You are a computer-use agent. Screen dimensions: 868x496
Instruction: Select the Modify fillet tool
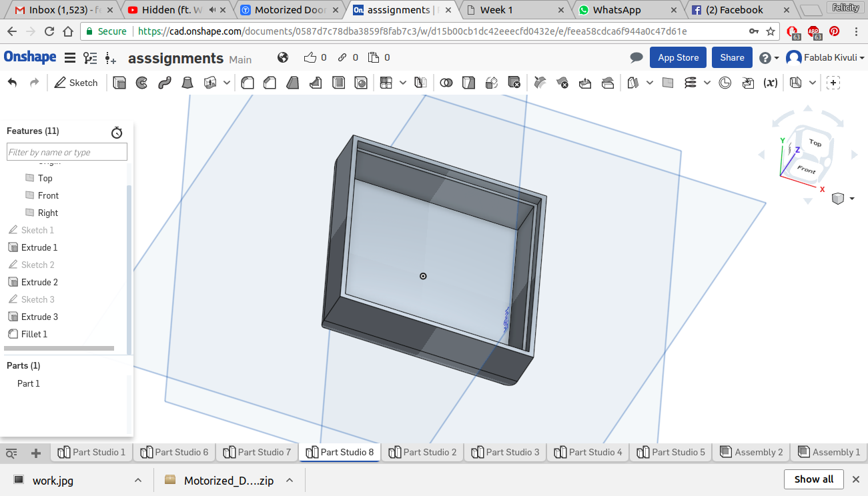[x=540, y=83]
